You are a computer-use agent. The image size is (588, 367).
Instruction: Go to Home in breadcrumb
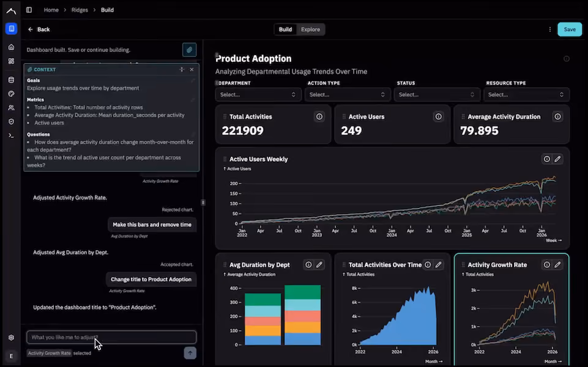click(51, 10)
